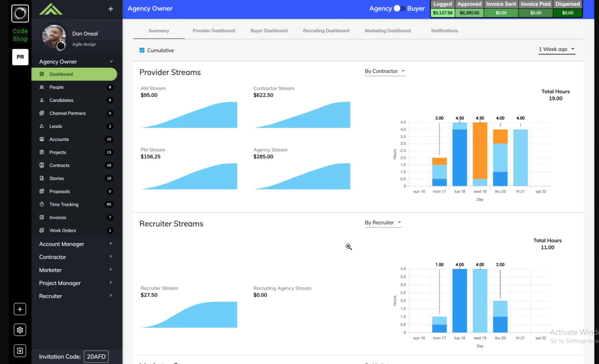The height and width of the screenshot is (364, 599).
Task: Click the Recruiting Agency Stream $0.00 value
Action: (260, 295)
